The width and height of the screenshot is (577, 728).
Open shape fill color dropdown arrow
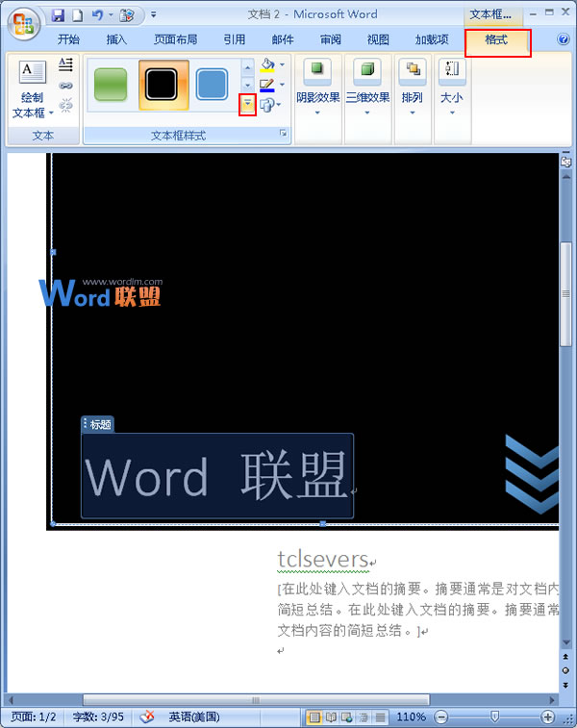click(282, 65)
